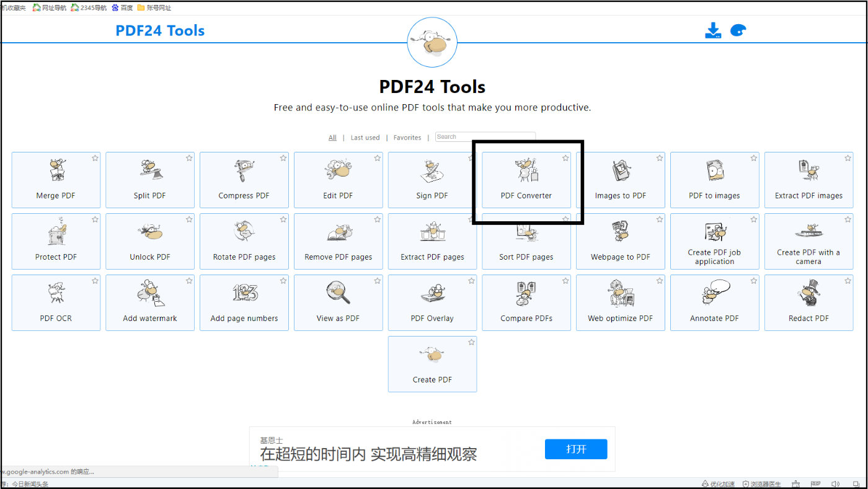Show All tools filter
This screenshot has width=868, height=489.
point(332,138)
